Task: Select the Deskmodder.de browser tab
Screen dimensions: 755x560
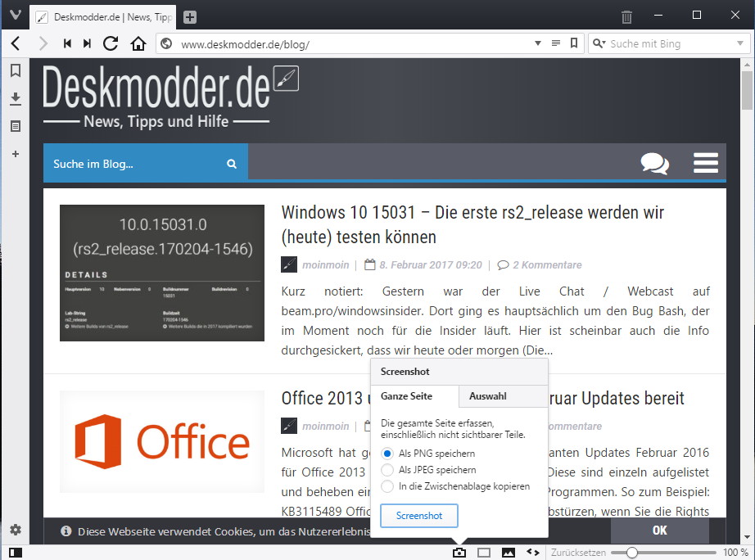Action: click(x=102, y=17)
